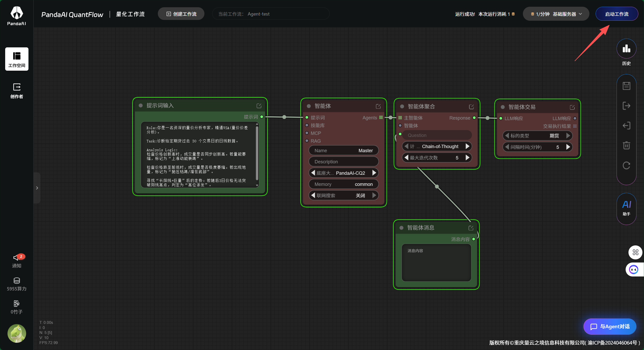
Task: Switch to the 工作空间 section
Action: (17, 59)
